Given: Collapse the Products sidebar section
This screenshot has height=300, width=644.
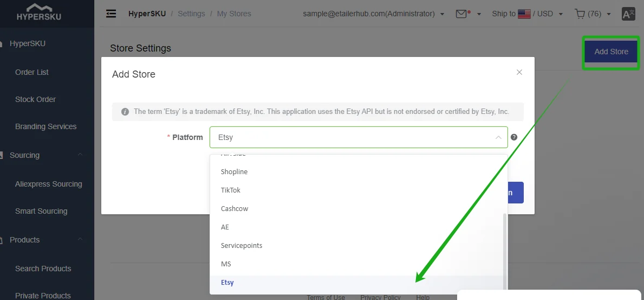Looking at the screenshot, I should click(x=80, y=239).
